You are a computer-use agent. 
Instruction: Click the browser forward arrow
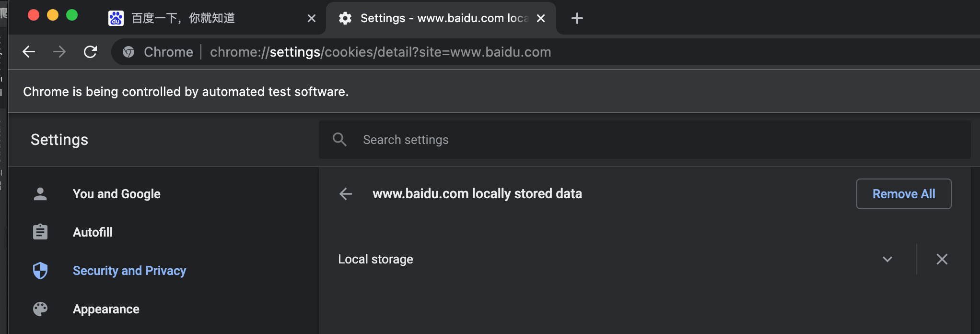[x=59, y=52]
